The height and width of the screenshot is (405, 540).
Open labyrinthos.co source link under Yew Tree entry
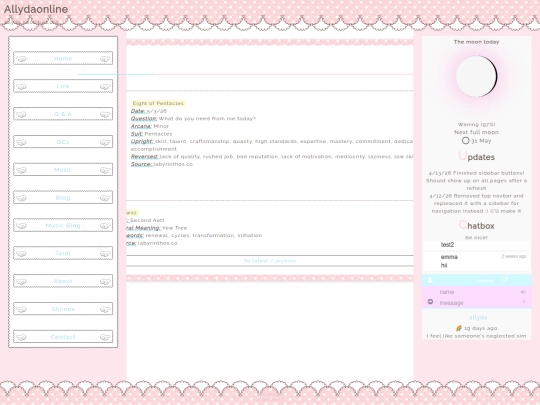[158, 243]
